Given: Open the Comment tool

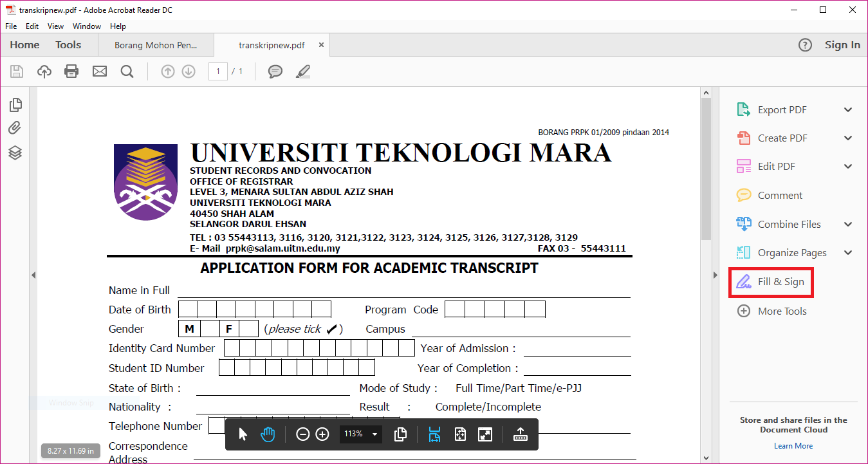Looking at the screenshot, I should click(x=770, y=195).
